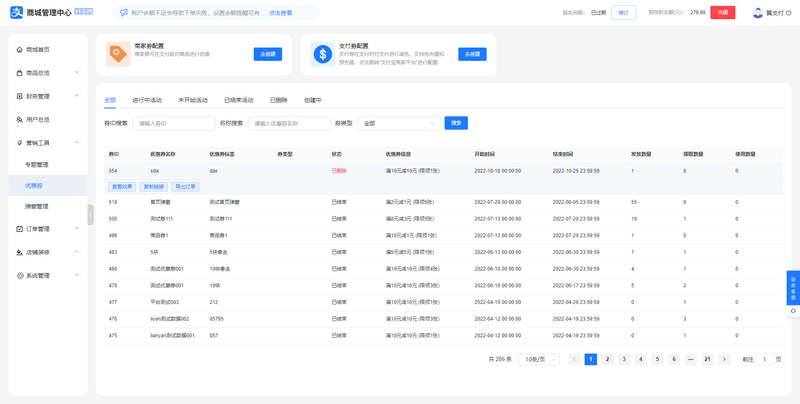The width and height of the screenshot is (800, 404).
Task: Open the 券类型 dropdown showing 全部
Action: [x=398, y=123]
